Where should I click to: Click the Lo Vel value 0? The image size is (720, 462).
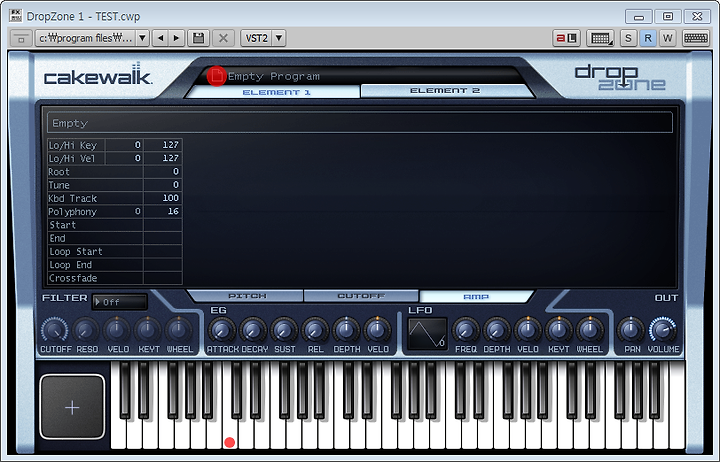124,158
